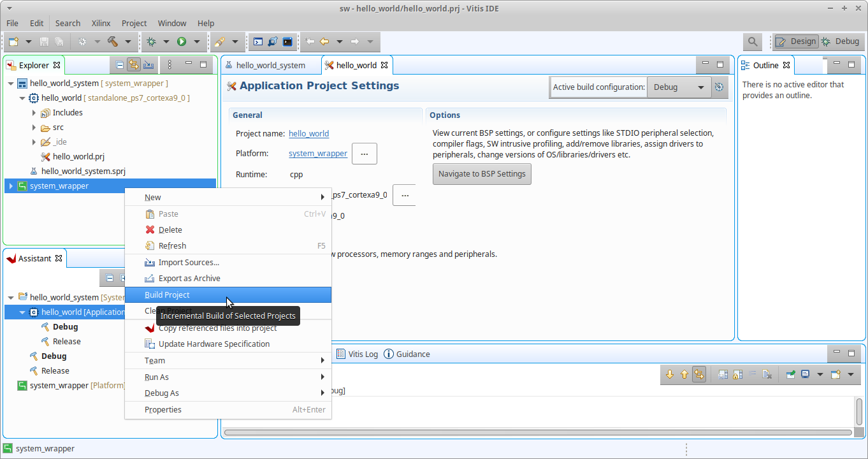
Task: Toggle Link with Editor in the Explorer
Action: (x=134, y=65)
